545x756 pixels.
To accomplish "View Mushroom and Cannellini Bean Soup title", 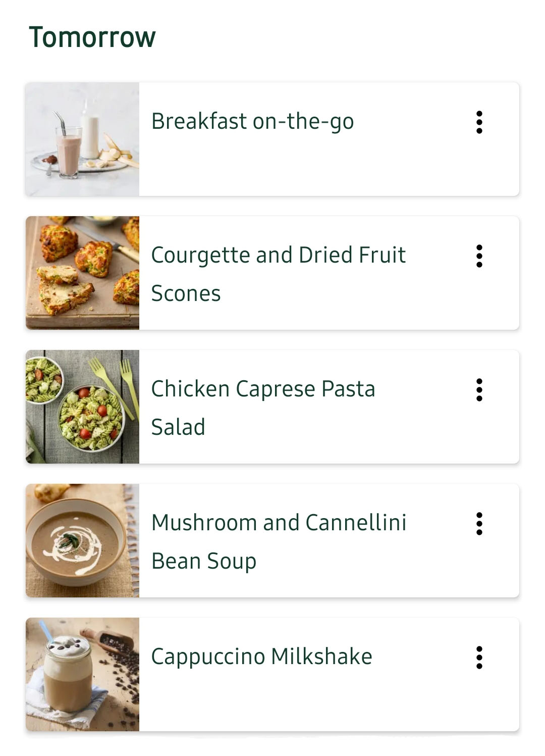I will 279,523.
